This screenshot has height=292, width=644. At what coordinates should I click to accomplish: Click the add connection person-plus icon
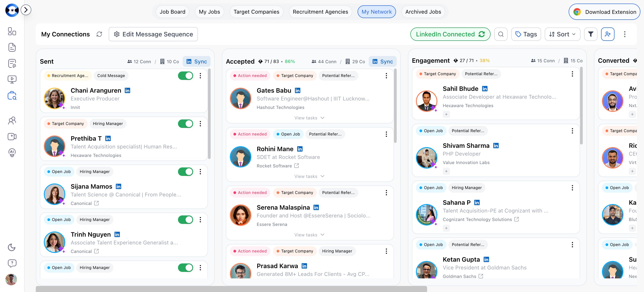tap(608, 34)
